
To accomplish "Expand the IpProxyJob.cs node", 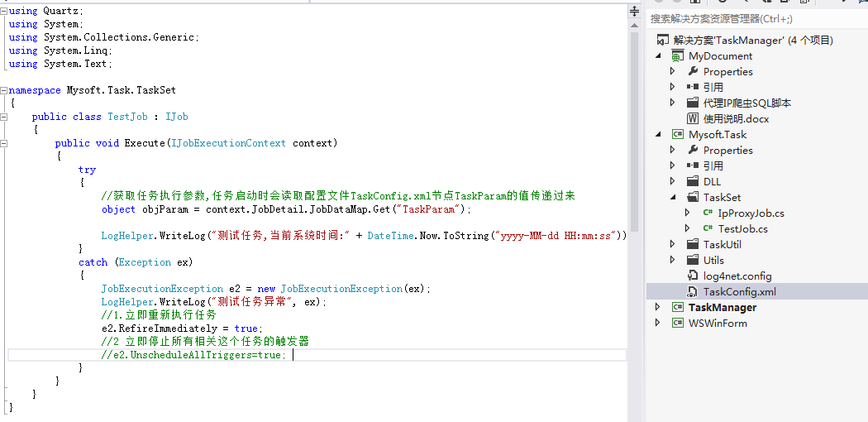I will point(688,213).
